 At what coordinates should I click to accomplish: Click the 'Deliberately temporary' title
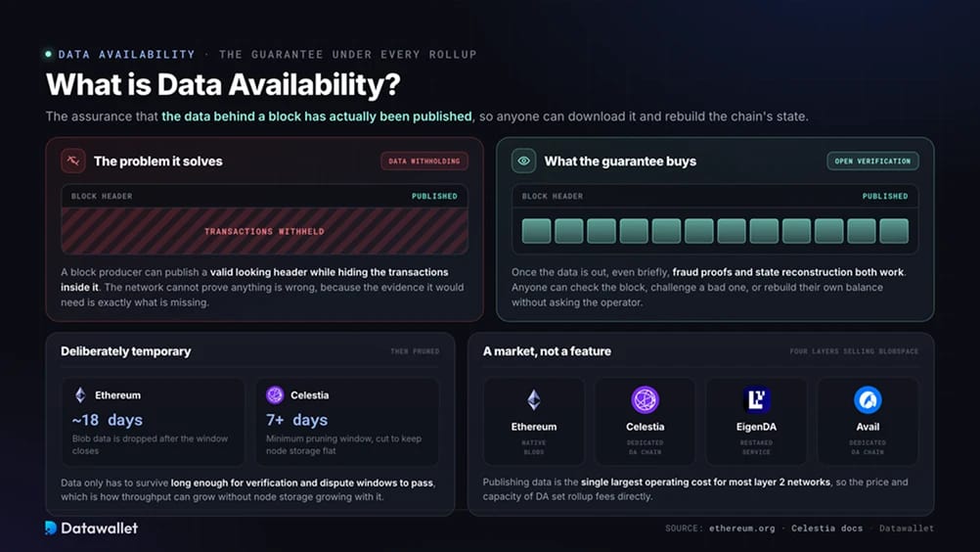tap(125, 351)
